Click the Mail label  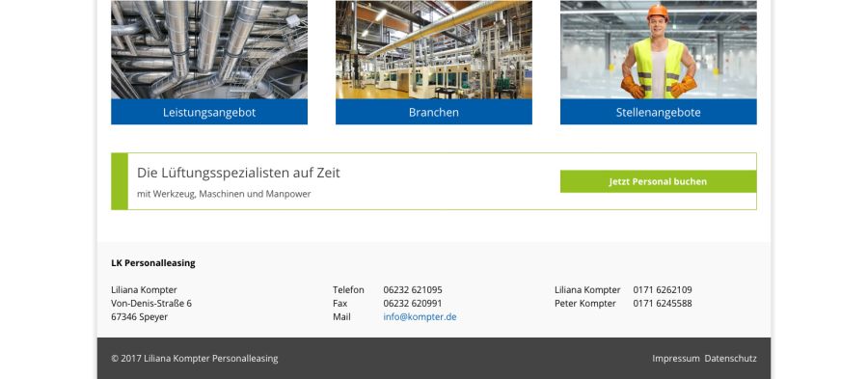click(341, 317)
